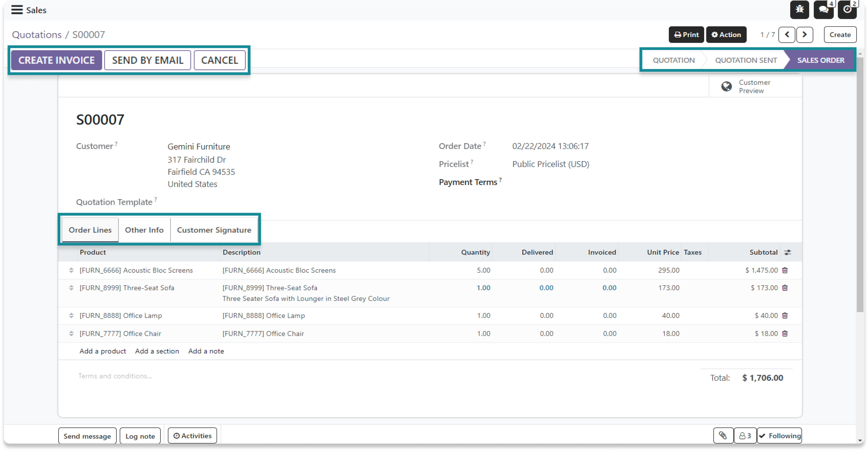868x451 pixels.
Task: Click Sales app title
Action: point(36,10)
